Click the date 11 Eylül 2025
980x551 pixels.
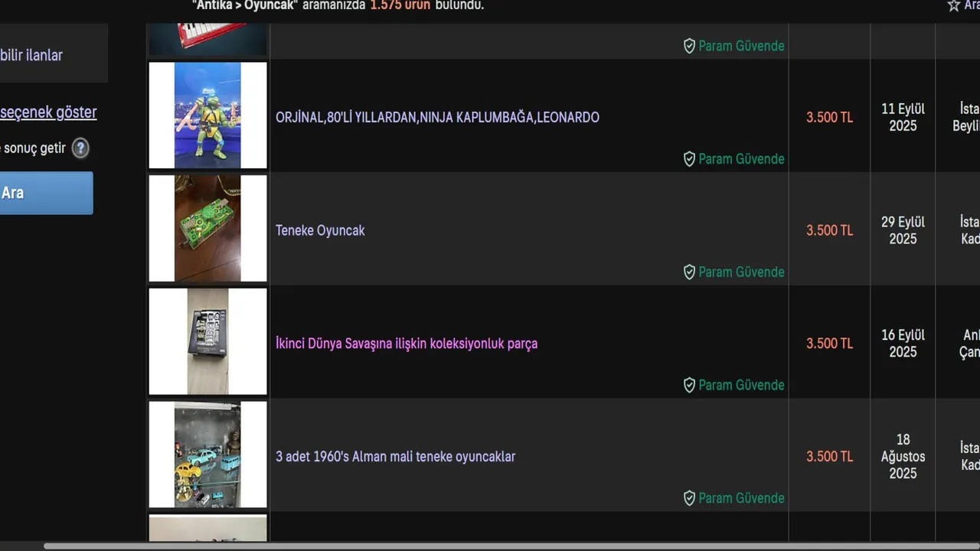903,117
